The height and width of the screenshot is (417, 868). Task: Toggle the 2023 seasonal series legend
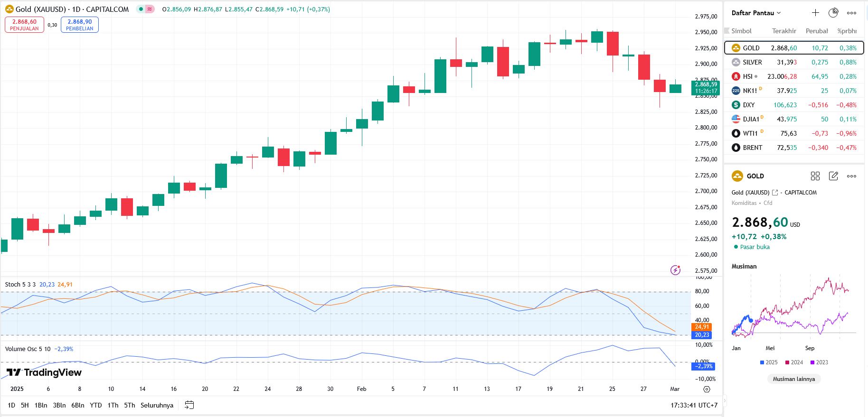click(819, 362)
